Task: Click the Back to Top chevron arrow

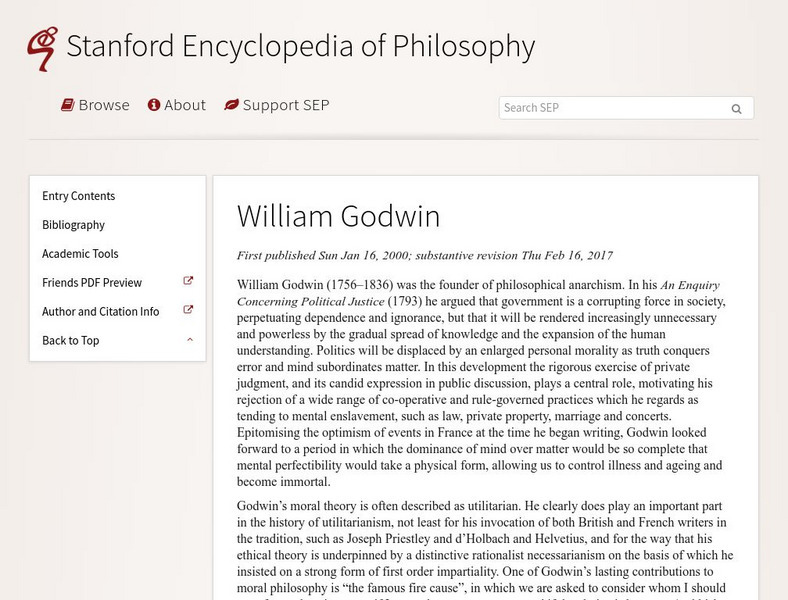Action: point(190,340)
